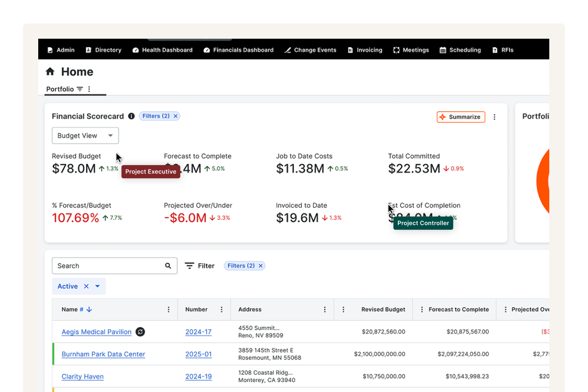
Task: Open Change Events from the top navigation
Action: (x=310, y=49)
